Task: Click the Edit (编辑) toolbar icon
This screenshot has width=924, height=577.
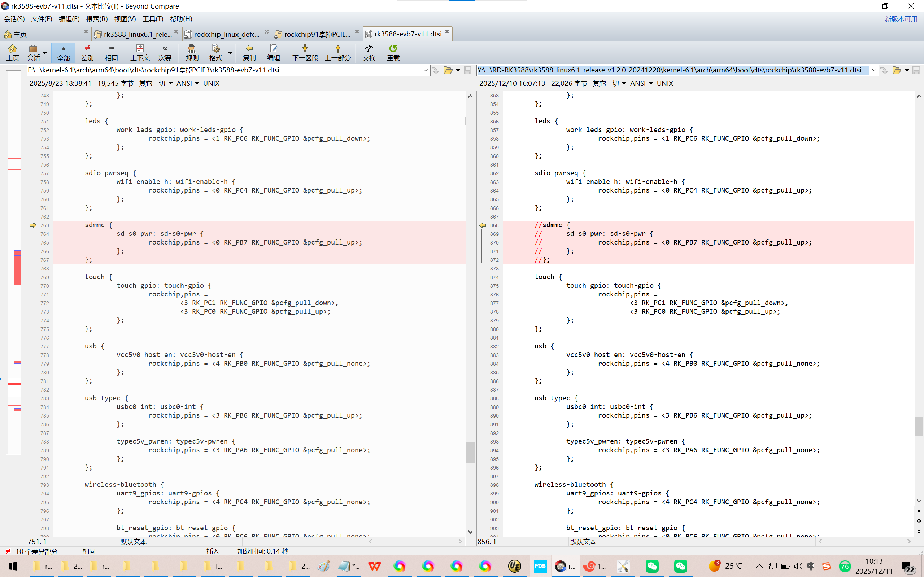Action: [273, 52]
